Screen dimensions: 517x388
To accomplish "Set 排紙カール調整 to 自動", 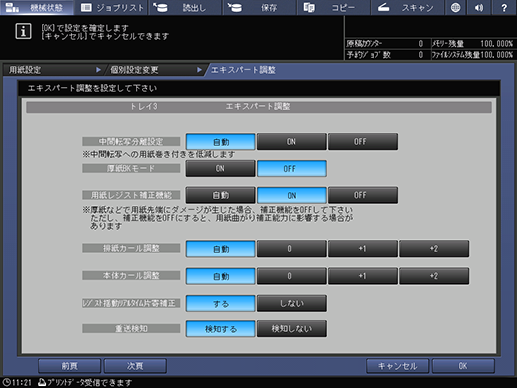I will coord(221,249).
